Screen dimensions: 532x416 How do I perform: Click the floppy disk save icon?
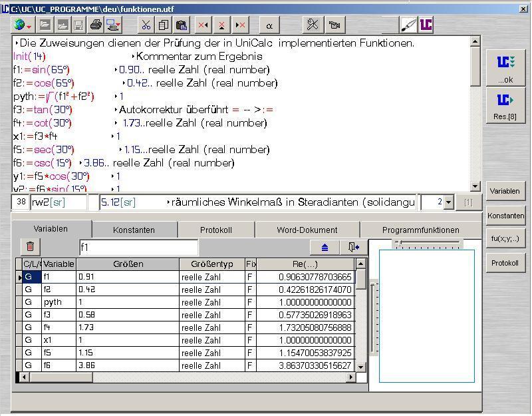coord(78,25)
